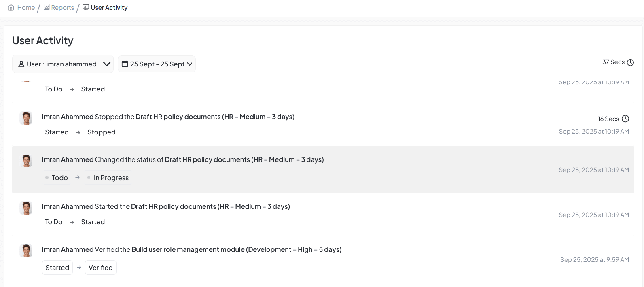Click avatar on Stopped activity entry
Screen dimensions: 644x287
click(26, 118)
